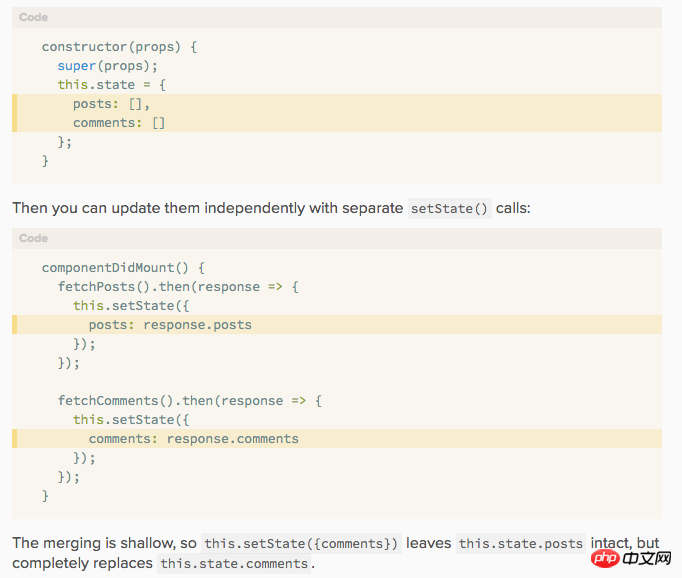
Task: Click the Code label above the componentDidMount block
Action: [33, 238]
